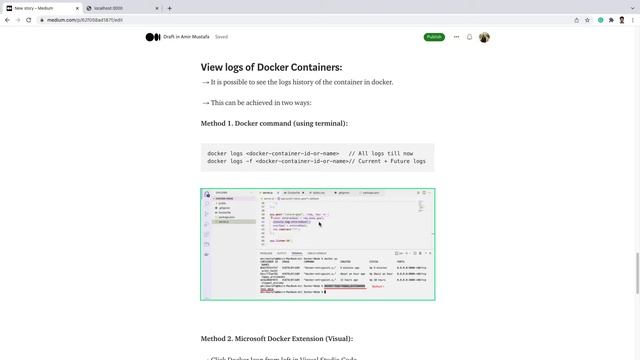Click the "View logs of Docker Containers:" heading
640x360 pixels.
pyautogui.click(x=271, y=67)
